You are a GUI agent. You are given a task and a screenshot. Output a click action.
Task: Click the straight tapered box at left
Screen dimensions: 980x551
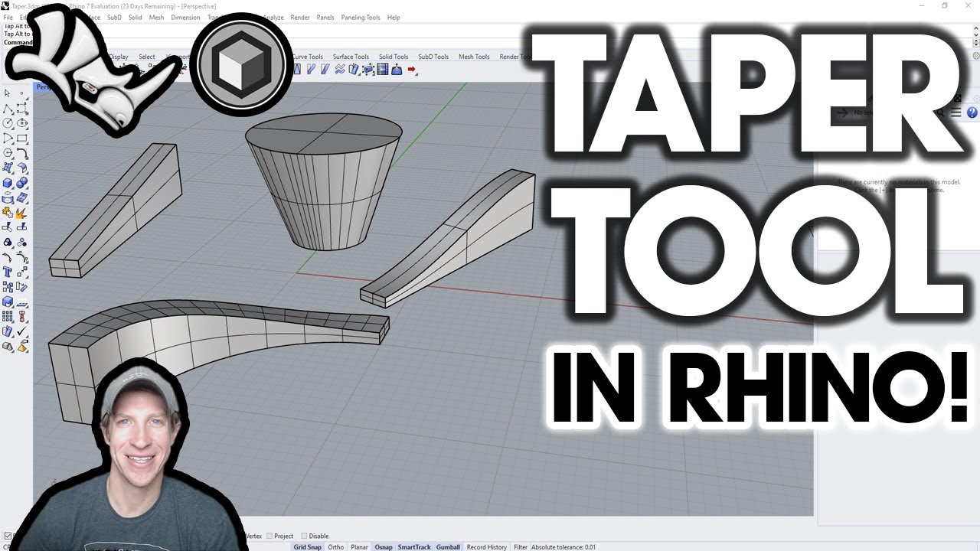(115, 210)
